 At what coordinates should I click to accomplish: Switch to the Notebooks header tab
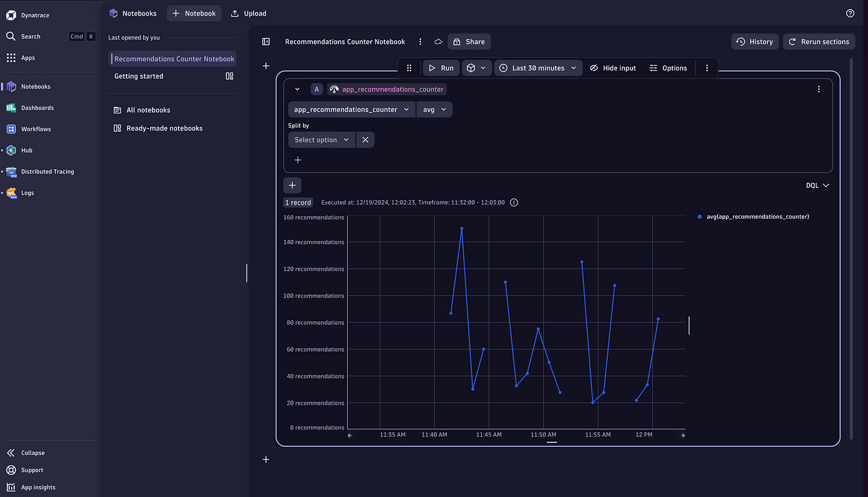[x=133, y=13]
